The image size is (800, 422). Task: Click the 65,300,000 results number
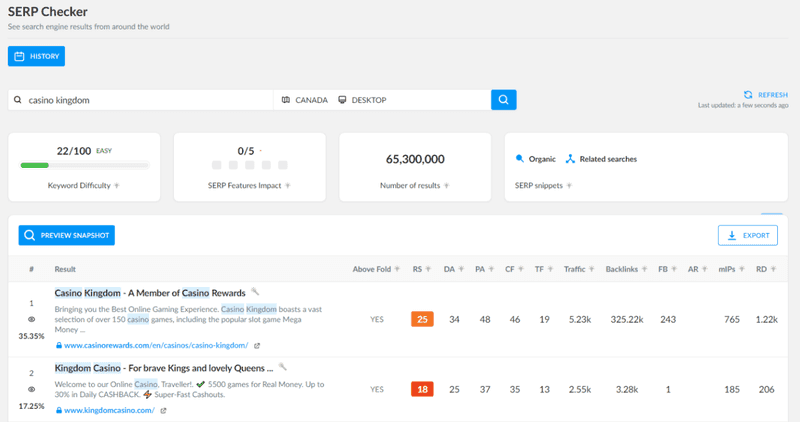click(x=415, y=159)
